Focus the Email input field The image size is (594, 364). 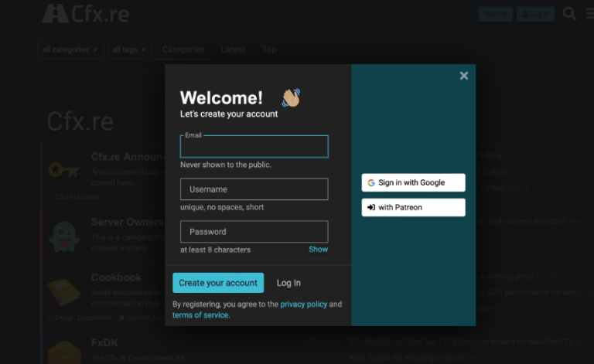[x=254, y=148]
